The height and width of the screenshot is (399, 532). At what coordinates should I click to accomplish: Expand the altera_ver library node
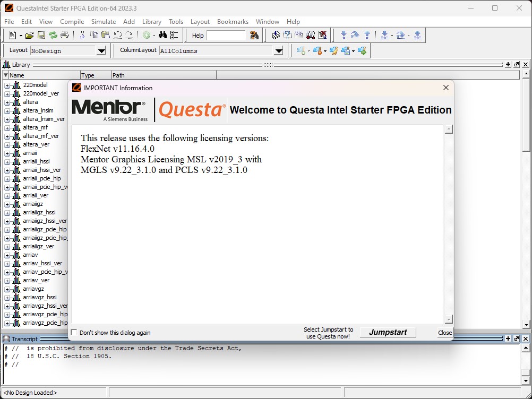tap(7, 145)
